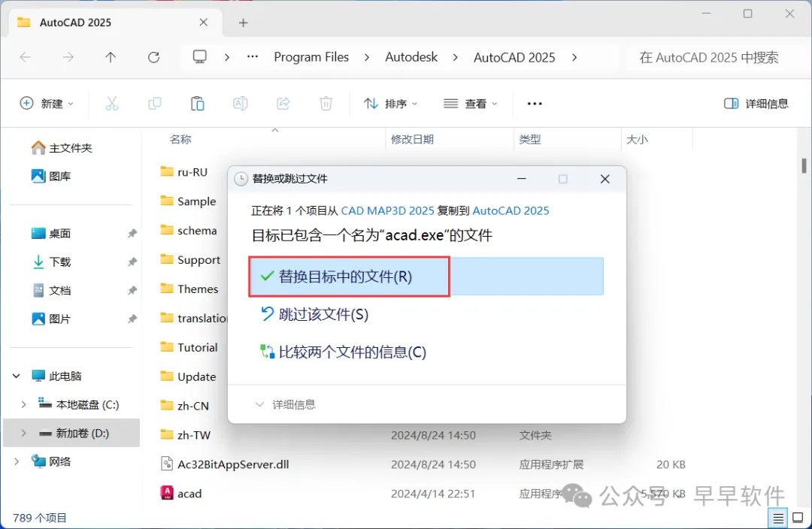This screenshot has height=529, width=812.
Task: Click chevron after Program Files breadcrumb
Action: coord(367,57)
